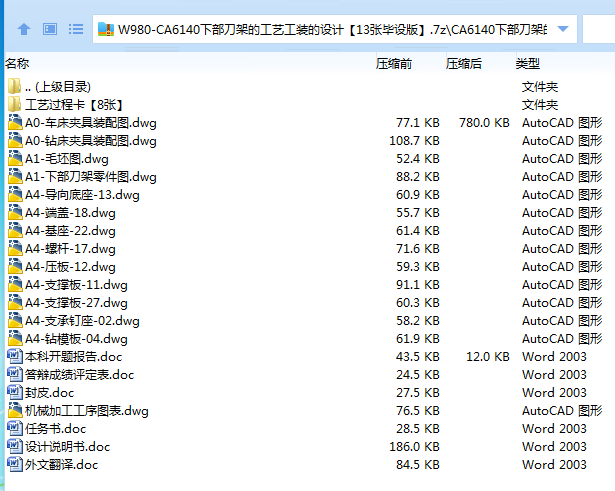Image resolution: width=615 pixels, height=491 pixels.
Task: Click the 工艺过程卡【8张】 folder name
Action: (x=74, y=105)
